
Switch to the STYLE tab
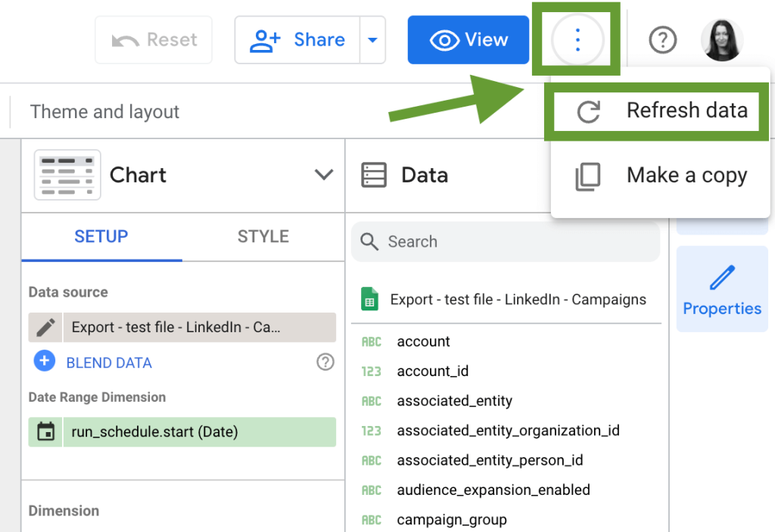263,236
